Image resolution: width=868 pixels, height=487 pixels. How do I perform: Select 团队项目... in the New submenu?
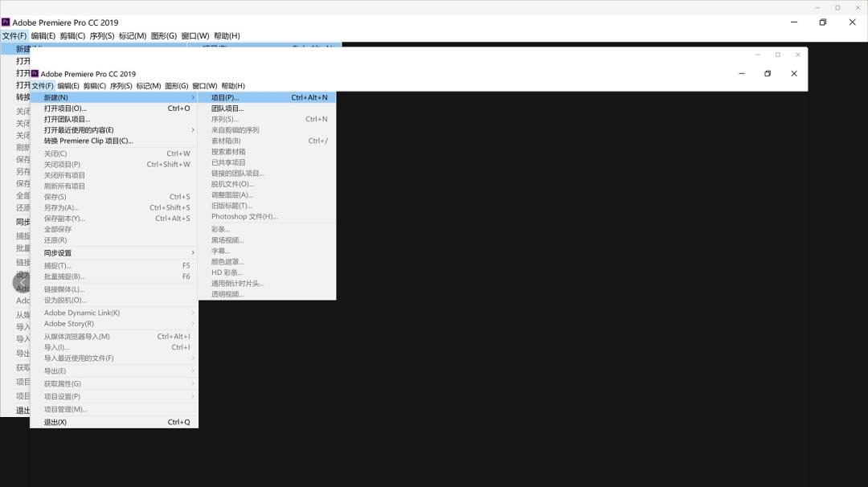[267, 108]
